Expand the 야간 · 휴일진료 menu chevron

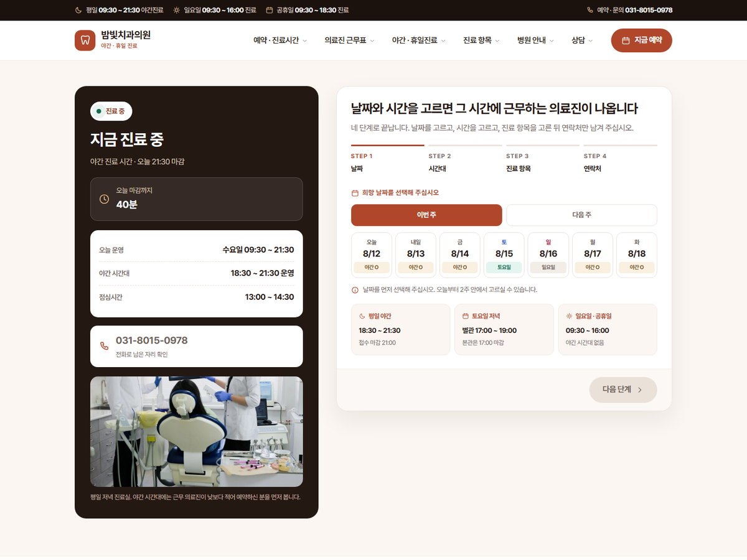[x=444, y=41]
